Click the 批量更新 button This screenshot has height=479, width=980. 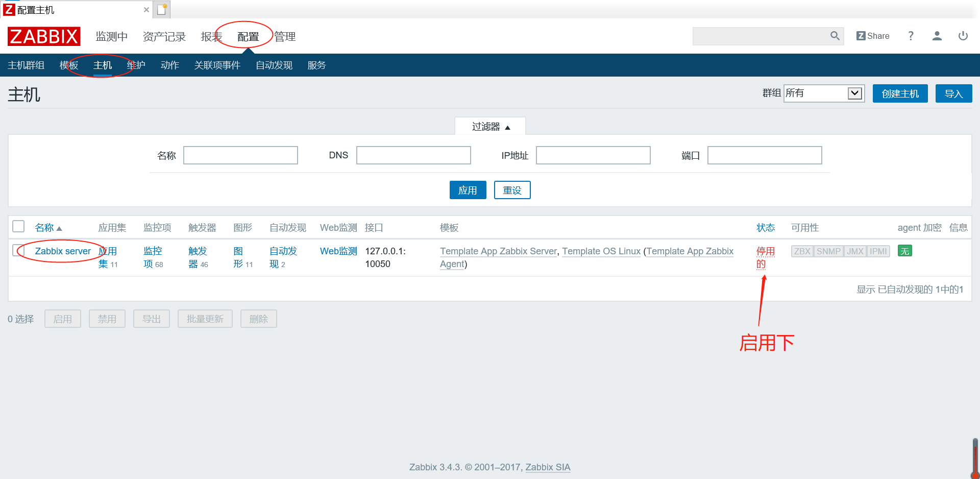tap(205, 319)
